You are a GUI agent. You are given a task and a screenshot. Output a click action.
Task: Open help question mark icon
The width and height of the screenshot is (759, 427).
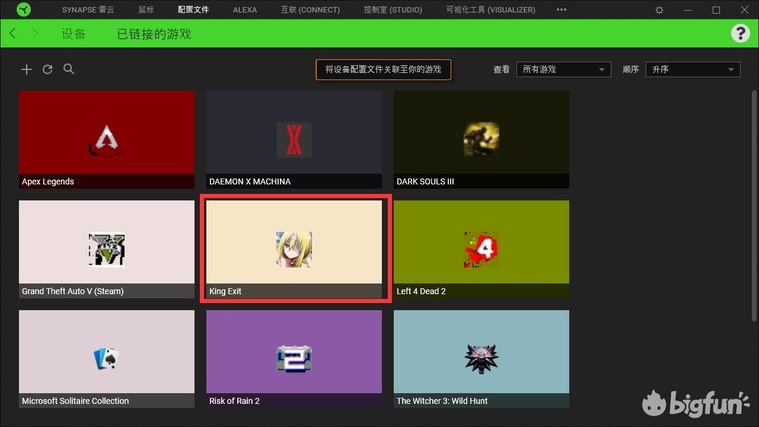(x=740, y=33)
